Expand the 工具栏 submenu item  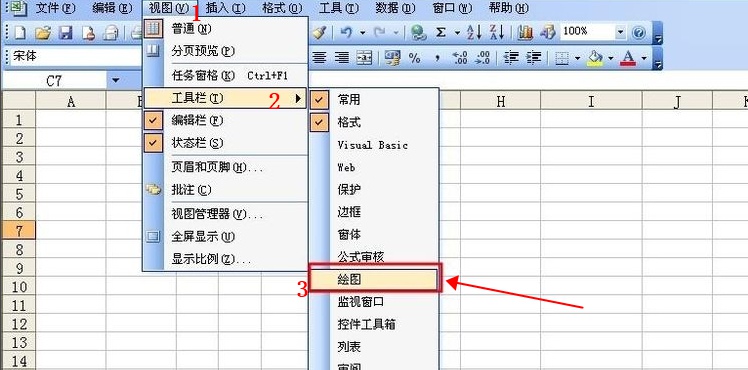pos(225,98)
